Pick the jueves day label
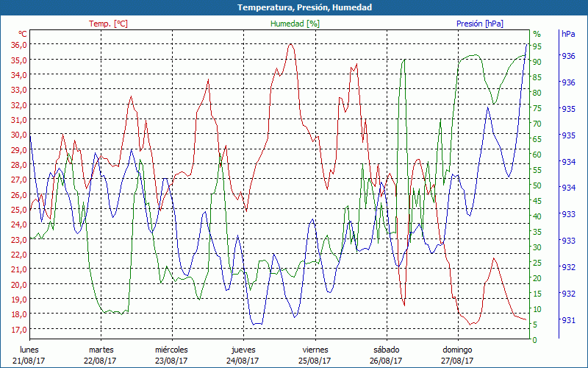 (243, 350)
